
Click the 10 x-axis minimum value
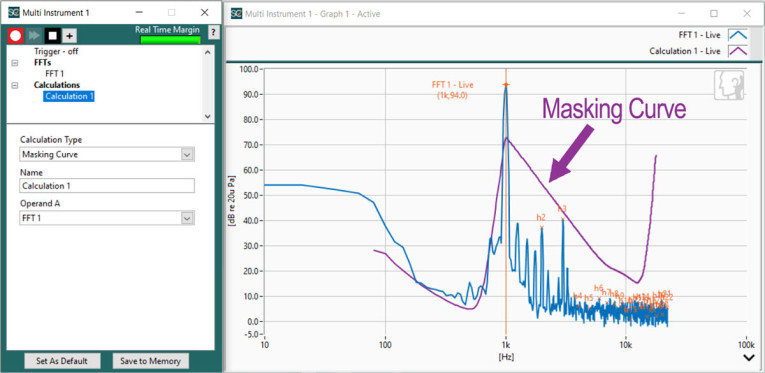coord(264,345)
